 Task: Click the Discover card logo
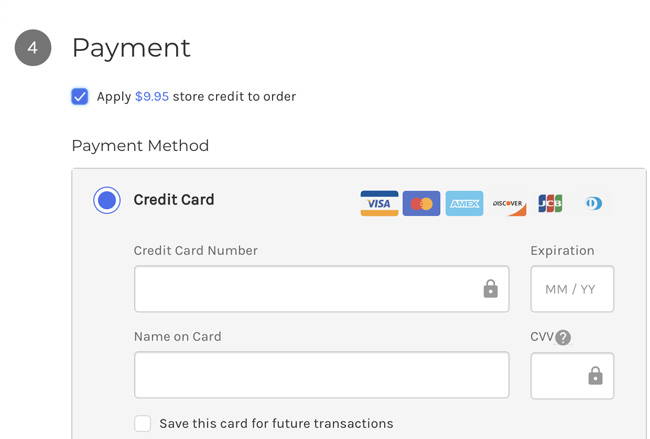pyautogui.click(x=507, y=203)
